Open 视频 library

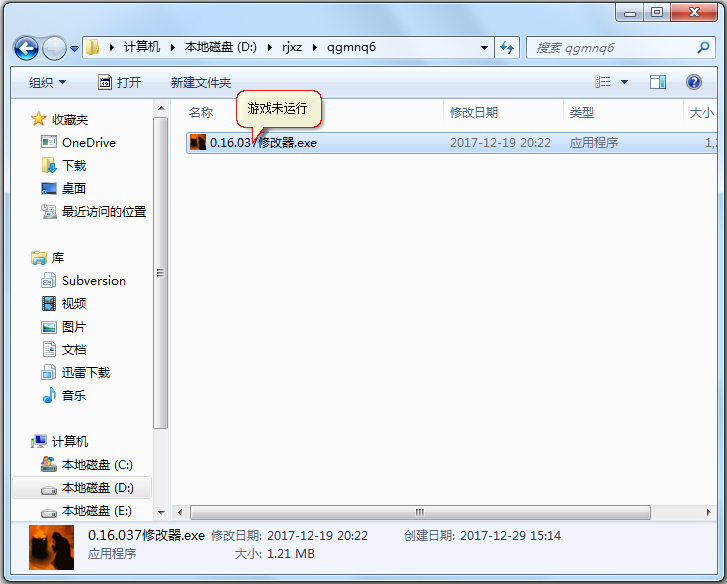click(x=74, y=304)
